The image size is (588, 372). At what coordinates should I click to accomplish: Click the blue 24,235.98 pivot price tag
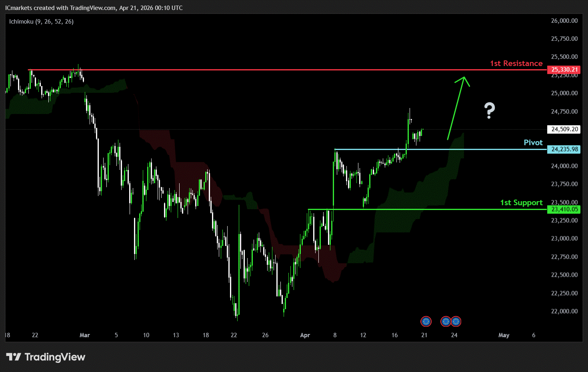pyautogui.click(x=564, y=149)
